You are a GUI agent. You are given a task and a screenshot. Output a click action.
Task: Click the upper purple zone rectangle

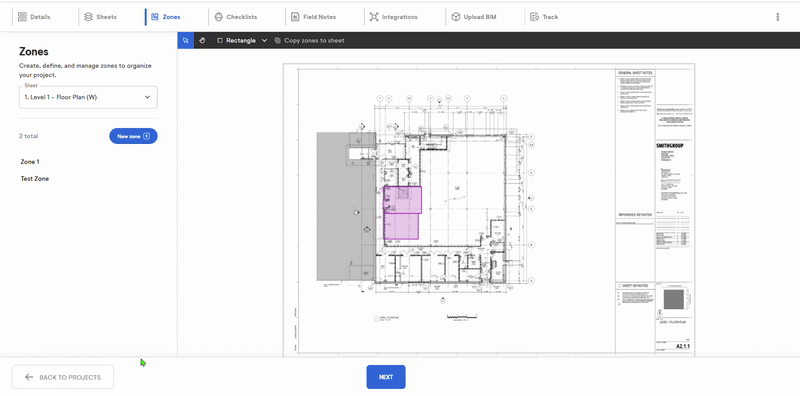(x=402, y=200)
